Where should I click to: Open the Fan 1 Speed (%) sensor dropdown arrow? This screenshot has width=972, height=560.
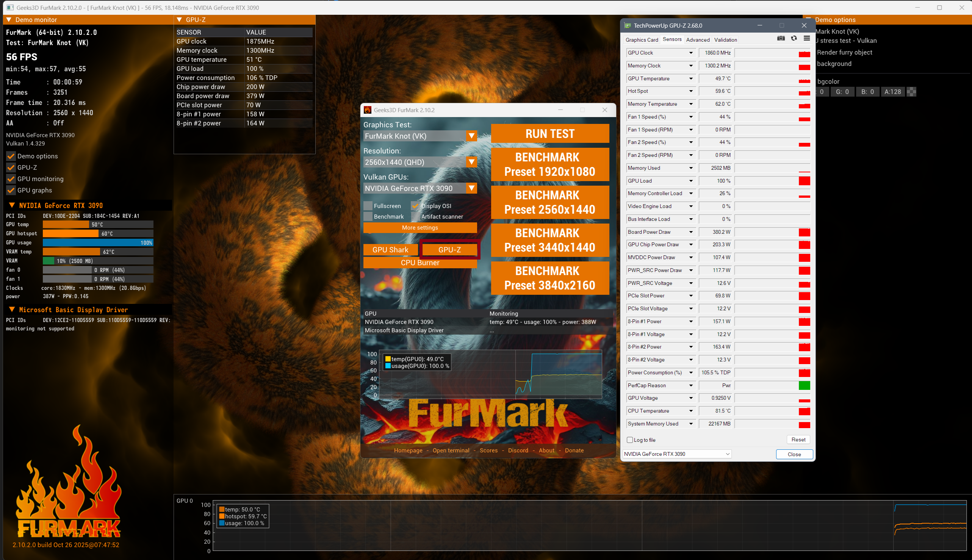pyautogui.click(x=691, y=117)
